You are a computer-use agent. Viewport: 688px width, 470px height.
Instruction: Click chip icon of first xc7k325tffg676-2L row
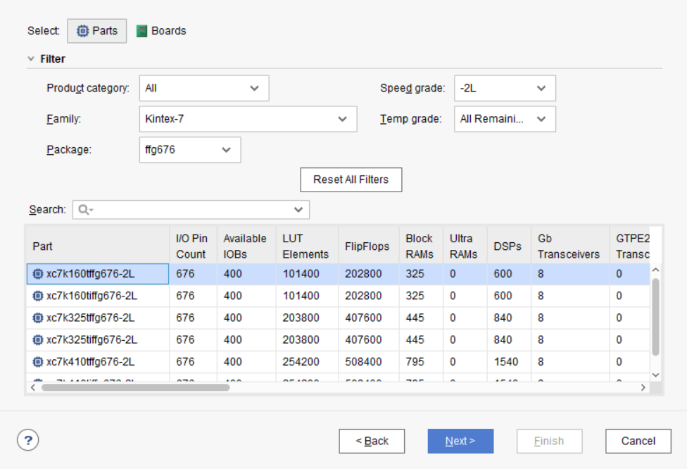pos(38,317)
